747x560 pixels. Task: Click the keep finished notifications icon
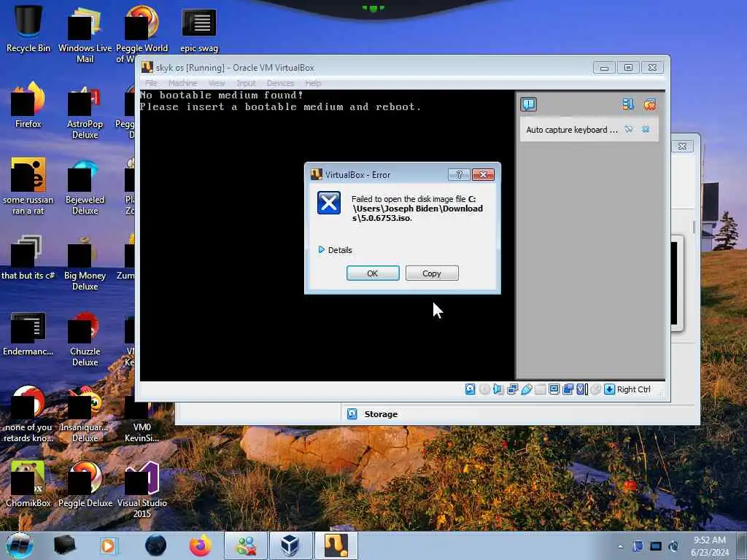[628, 104]
